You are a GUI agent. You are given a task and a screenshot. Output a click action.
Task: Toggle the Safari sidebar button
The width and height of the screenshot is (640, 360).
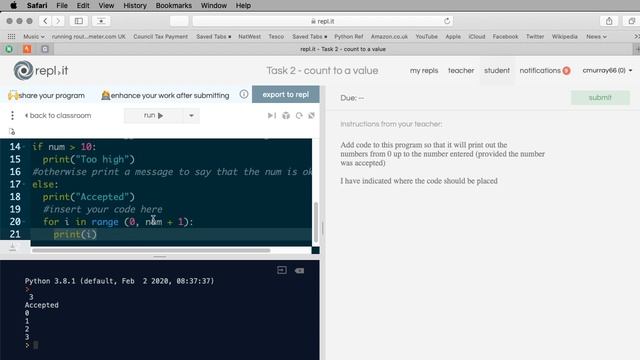click(79, 21)
